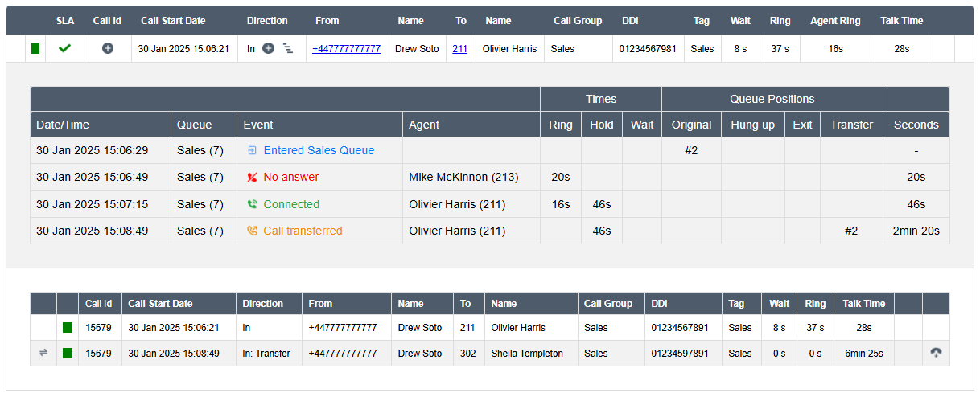The width and height of the screenshot is (980, 397).
Task: Click the red No answer phone icon
Action: (252, 178)
